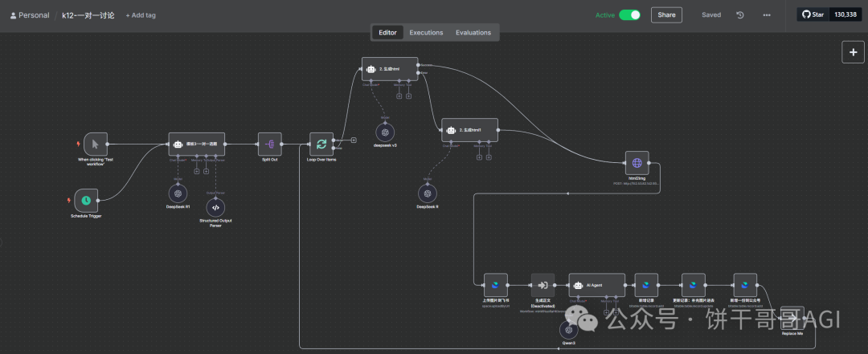Click the Test workflow trigger lightning bolt icon

(x=79, y=144)
